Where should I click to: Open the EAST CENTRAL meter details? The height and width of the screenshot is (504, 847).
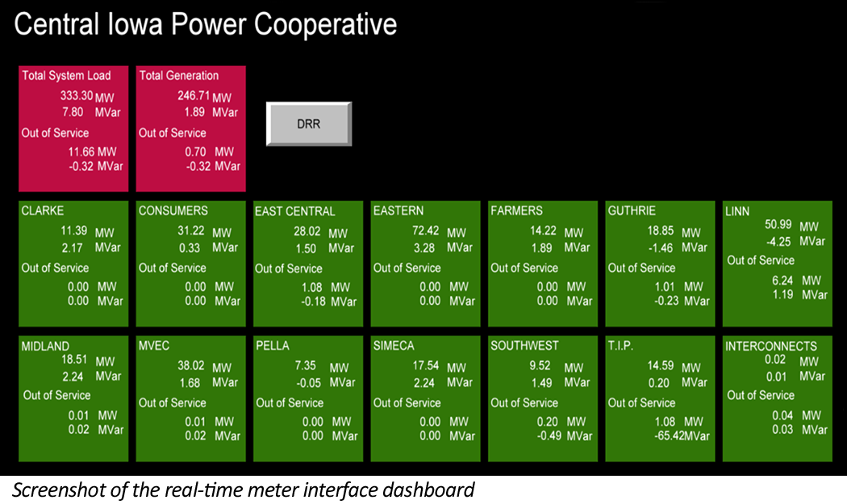[x=307, y=262]
